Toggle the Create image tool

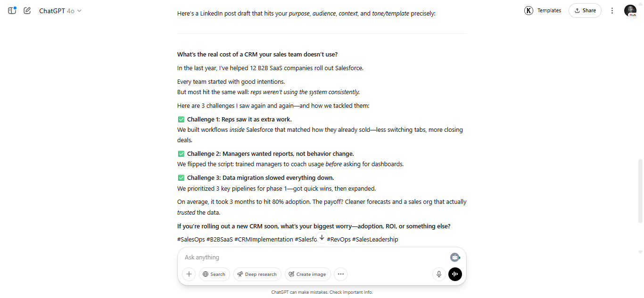(307, 274)
